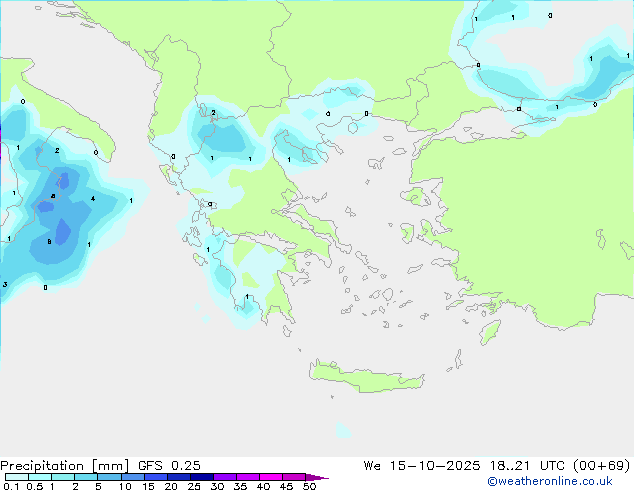
Task: Click the '10' legend scale label
Action: (x=125, y=486)
